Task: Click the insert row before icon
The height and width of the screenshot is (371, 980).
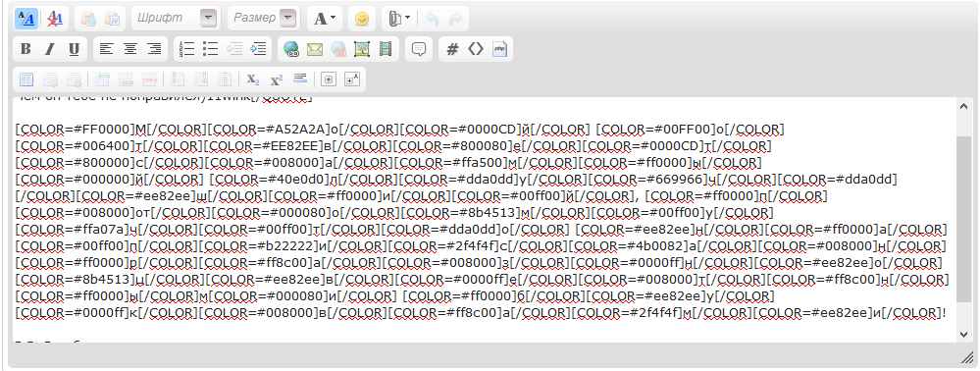Action: click(102, 79)
